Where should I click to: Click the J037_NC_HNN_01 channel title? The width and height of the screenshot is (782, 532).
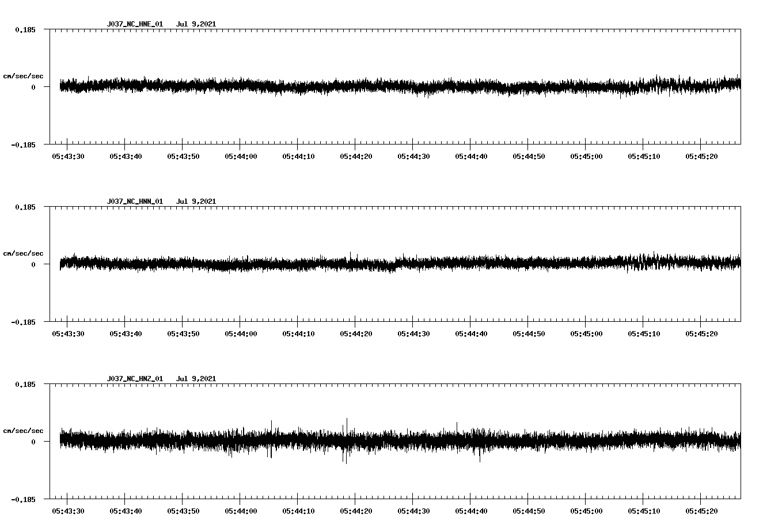point(135,202)
